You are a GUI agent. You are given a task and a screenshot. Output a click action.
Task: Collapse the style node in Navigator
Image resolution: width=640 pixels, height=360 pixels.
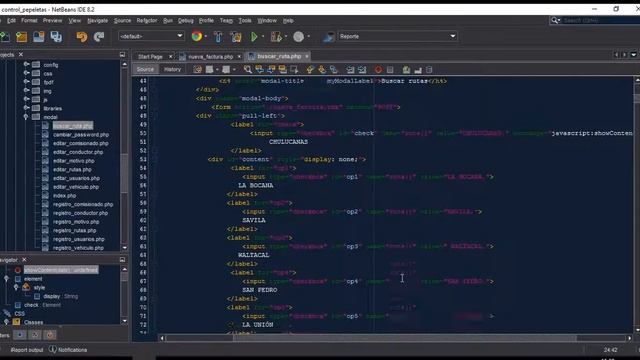(x=16, y=287)
